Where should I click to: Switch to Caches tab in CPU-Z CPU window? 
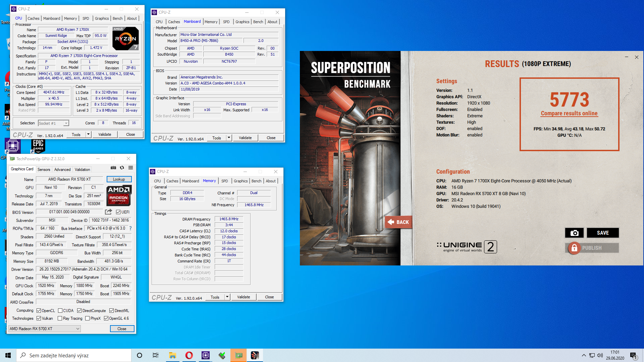pyautogui.click(x=33, y=18)
